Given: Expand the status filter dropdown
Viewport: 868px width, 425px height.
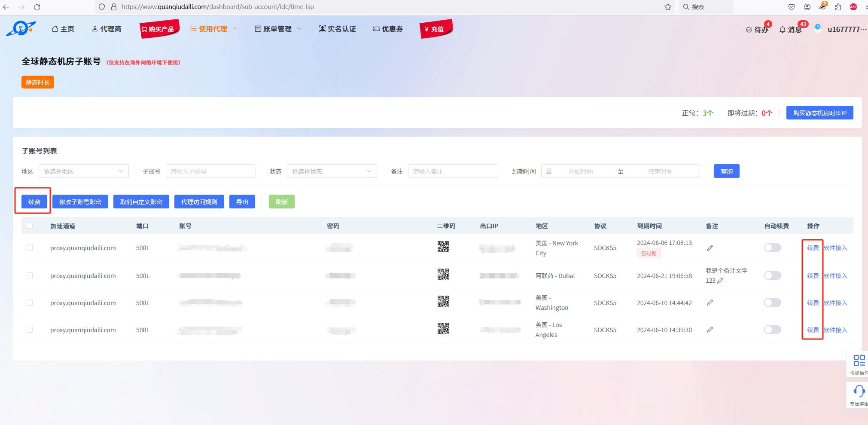Looking at the screenshot, I should pyautogui.click(x=332, y=171).
